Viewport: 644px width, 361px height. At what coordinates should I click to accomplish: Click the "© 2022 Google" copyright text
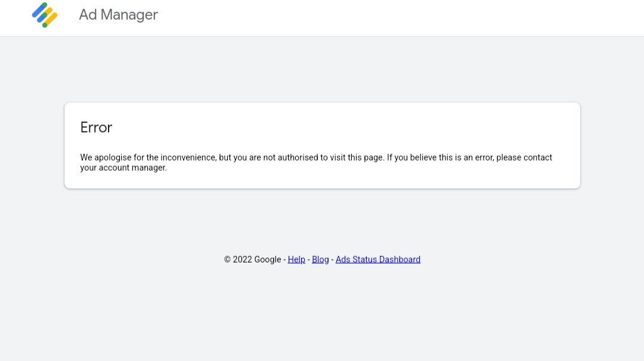(252, 260)
